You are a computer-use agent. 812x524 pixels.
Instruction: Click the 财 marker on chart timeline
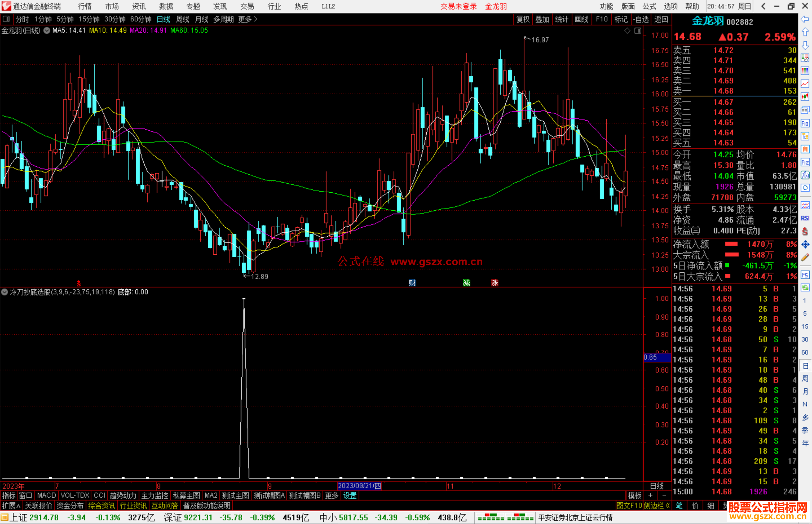(412, 283)
